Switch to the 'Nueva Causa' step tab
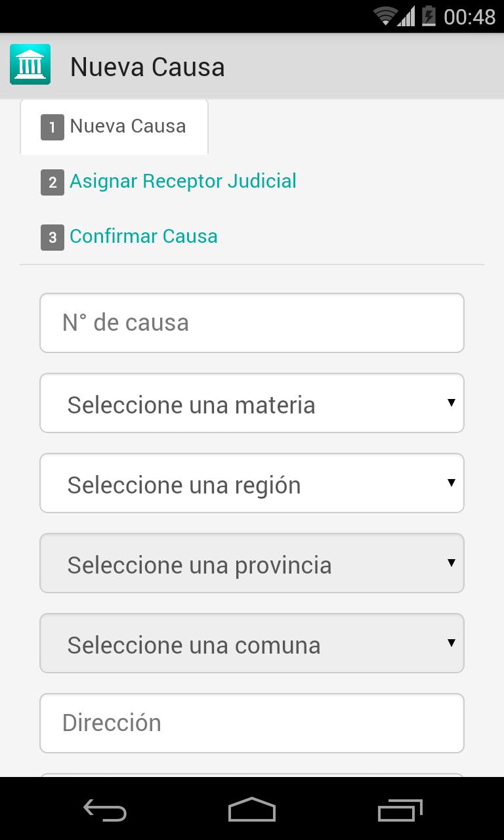The image size is (504, 840). point(127,126)
